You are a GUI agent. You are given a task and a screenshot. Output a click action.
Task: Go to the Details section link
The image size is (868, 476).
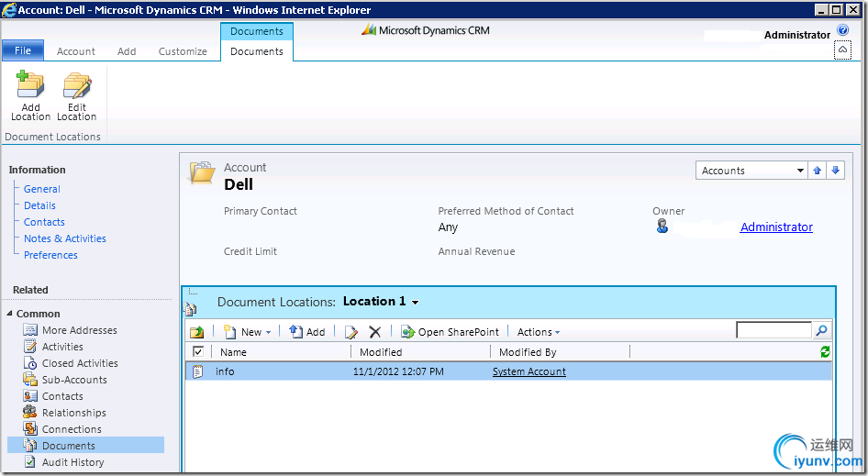[39, 205]
